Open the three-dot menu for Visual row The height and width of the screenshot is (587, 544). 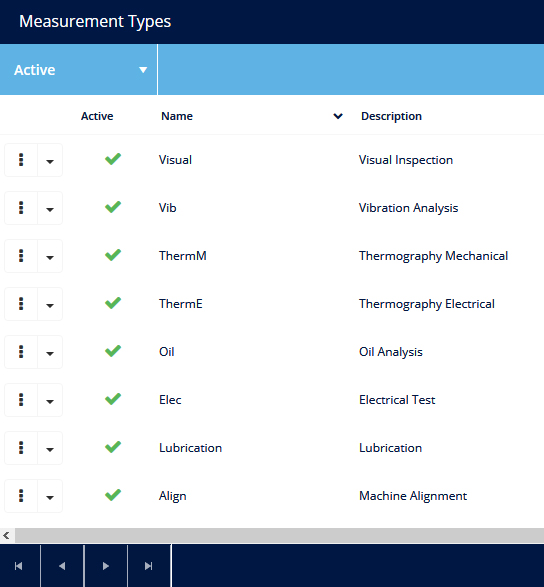point(21,160)
